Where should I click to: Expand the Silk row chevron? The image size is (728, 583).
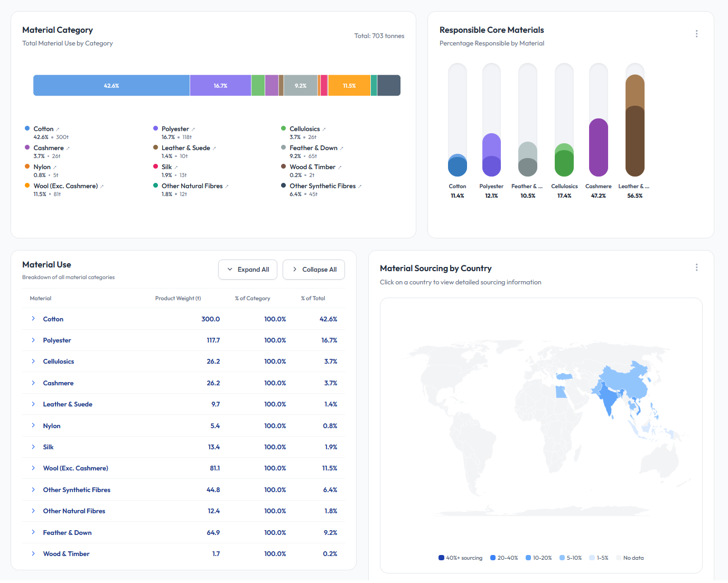[x=33, y=447]
